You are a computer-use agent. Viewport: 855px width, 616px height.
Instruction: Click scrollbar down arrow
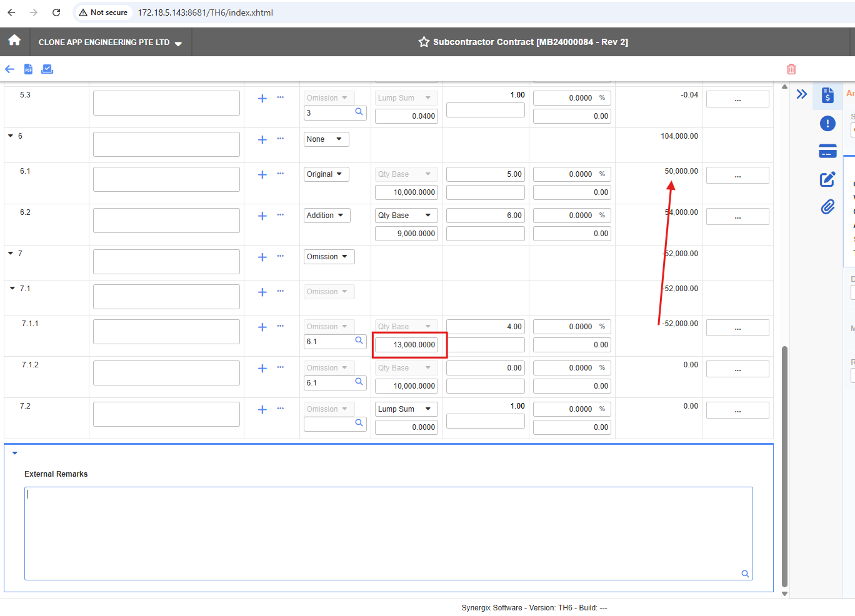784,594
